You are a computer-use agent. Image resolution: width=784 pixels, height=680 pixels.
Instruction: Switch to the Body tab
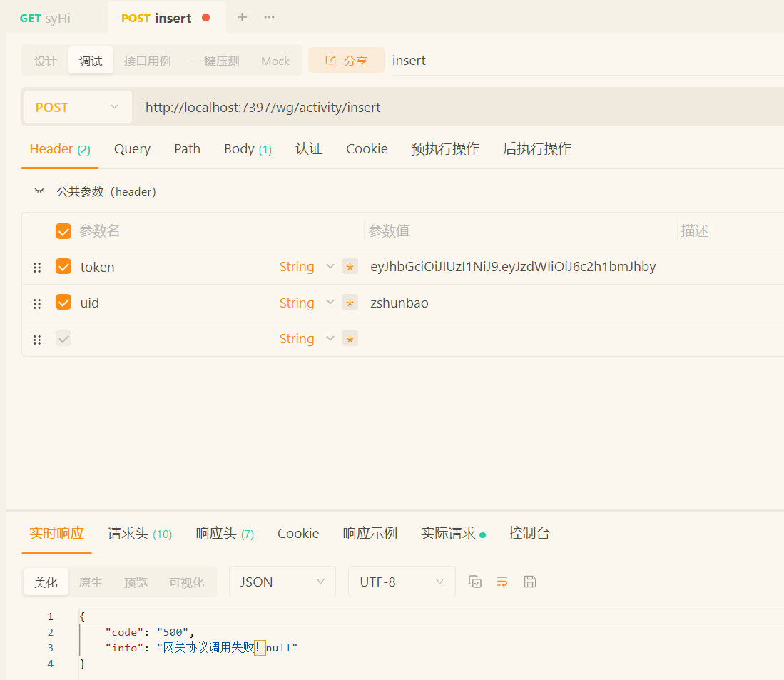(247, 149)
